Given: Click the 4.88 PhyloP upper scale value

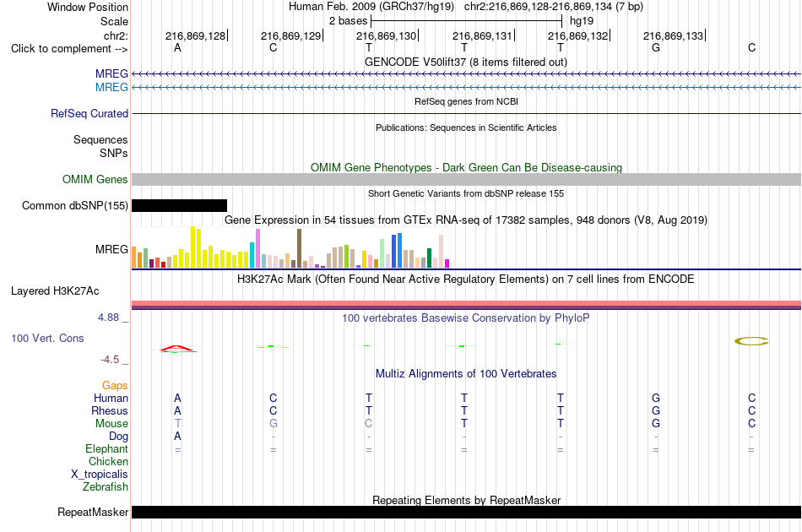Looking at the screenshot, I should tap(108, 318).
